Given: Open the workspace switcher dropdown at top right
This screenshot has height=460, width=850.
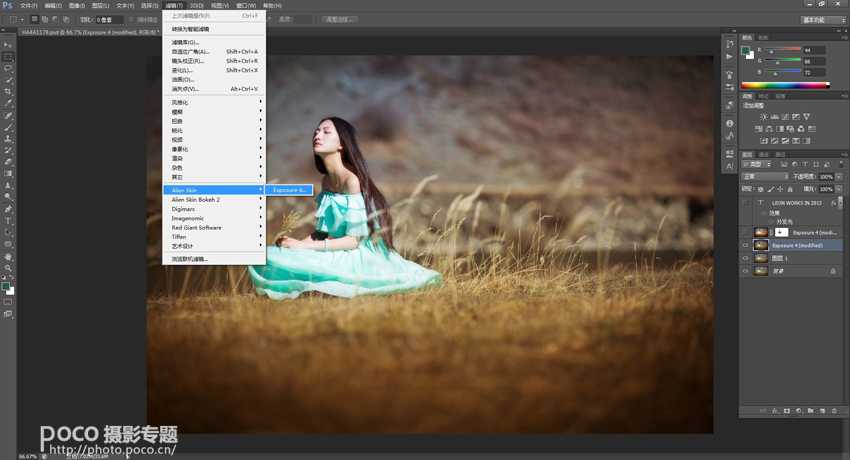Looking at the screenshot, I should [822, 19].
